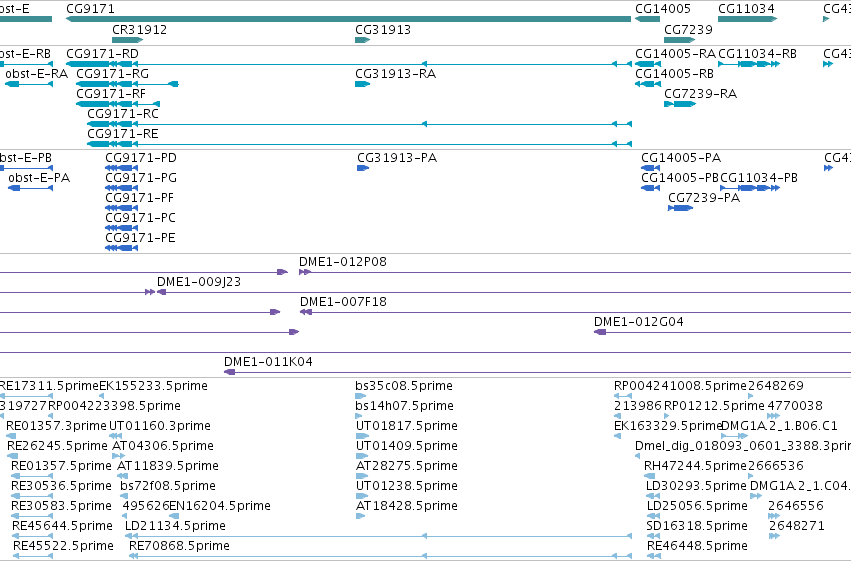Click the CG14005-RB transcript label
Viewport: 851px width, 561px height.
click(x=675, y=74)
